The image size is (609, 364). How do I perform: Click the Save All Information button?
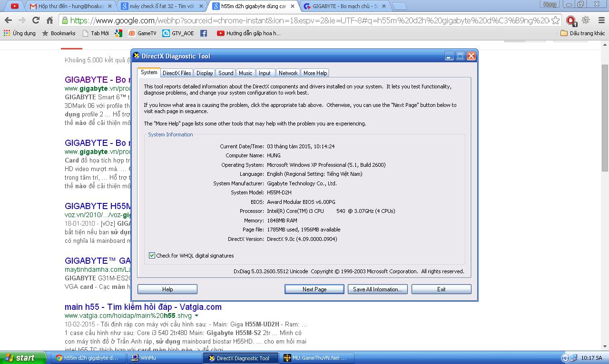pyautogui.click(x=377, y=289)
